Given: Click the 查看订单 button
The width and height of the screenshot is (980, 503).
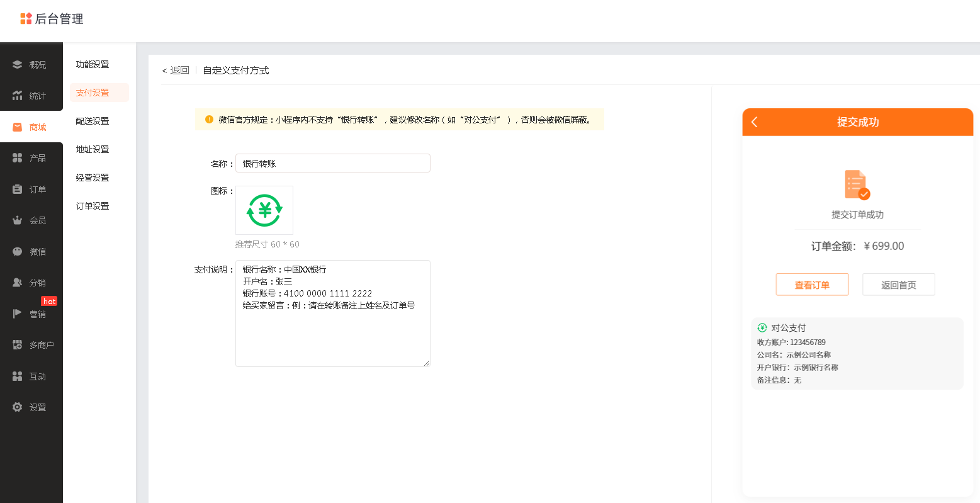Looking at the screenshot, I should (x=812, y=285).
